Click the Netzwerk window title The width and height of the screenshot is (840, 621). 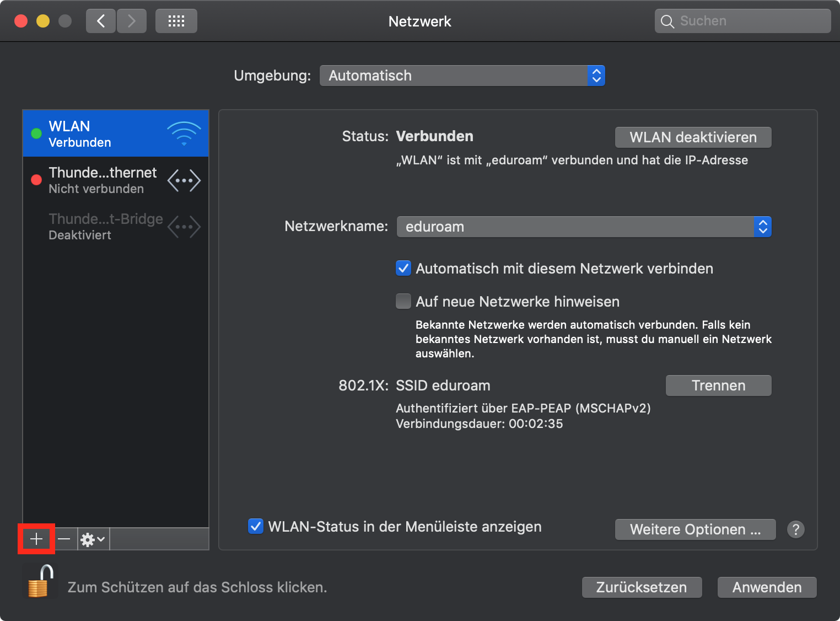tap(420, 22)
